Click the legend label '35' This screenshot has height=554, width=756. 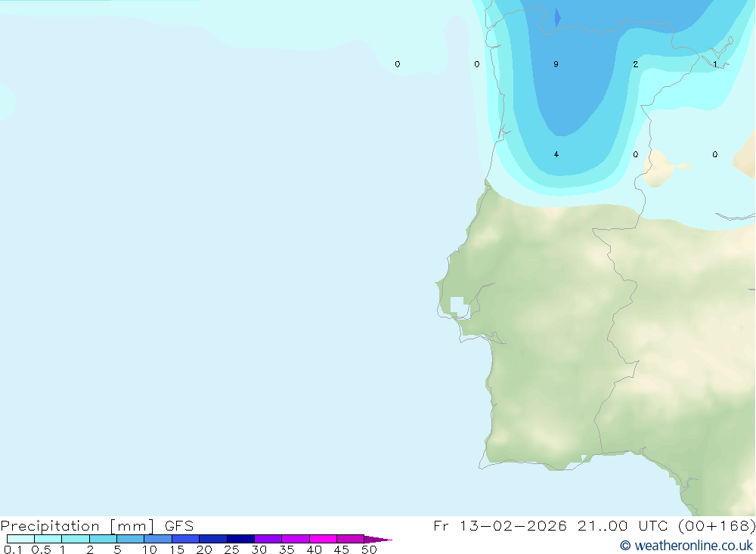287,549
